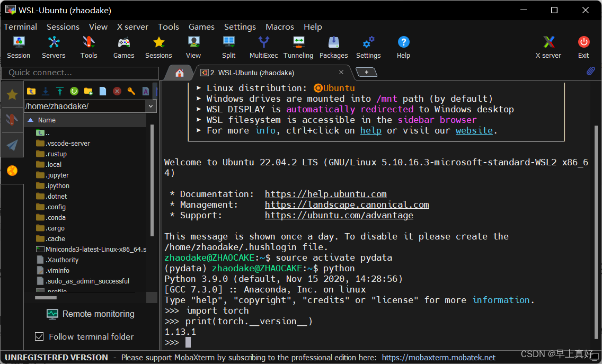The height and width of the screenshot is (364, 602).
Task: Expand the path dropdown for /home/zhaodake/
Action: click(x=150, y=106)
